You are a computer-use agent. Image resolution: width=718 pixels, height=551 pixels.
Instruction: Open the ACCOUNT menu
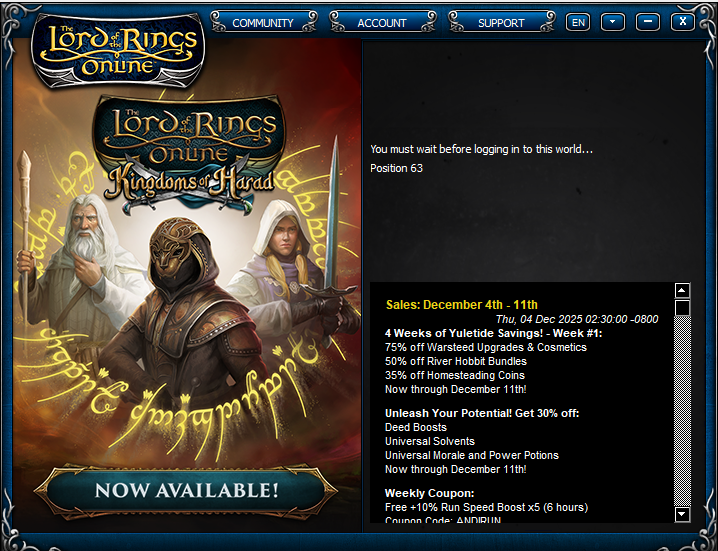point(382,22)
